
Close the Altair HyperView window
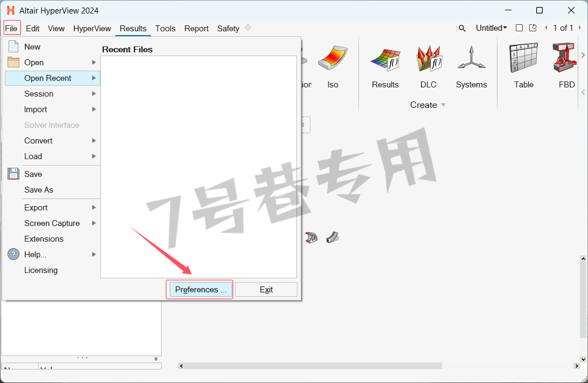[571, 10]
